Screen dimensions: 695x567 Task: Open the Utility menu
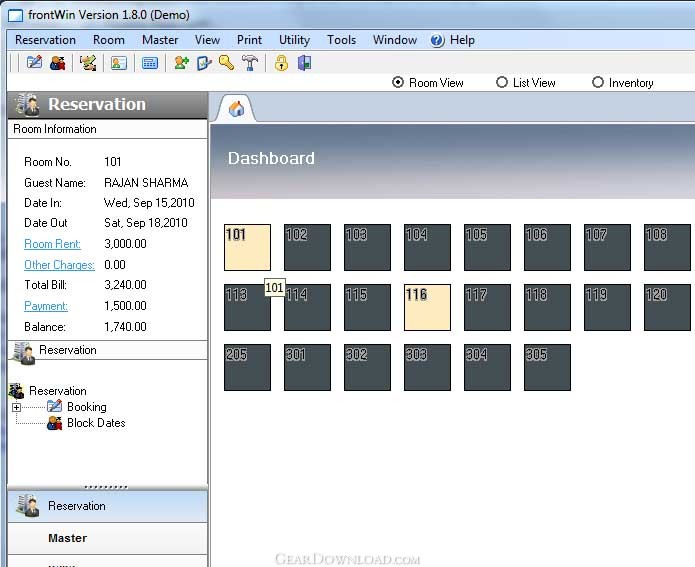pos(294,40)
